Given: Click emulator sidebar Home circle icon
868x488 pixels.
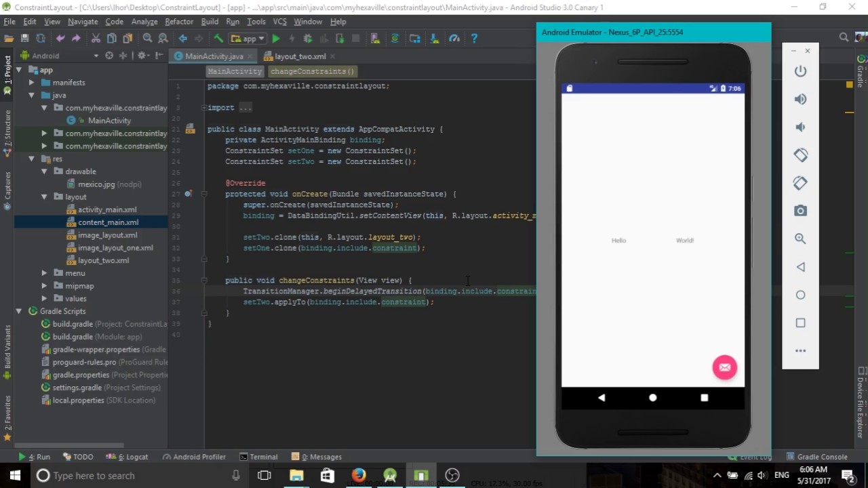Looking at the screenshot, I should tap(800, 295).
